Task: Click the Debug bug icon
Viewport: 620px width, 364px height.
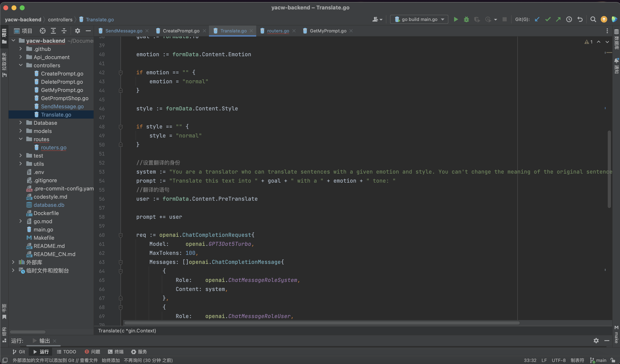Action: [466, 19]
